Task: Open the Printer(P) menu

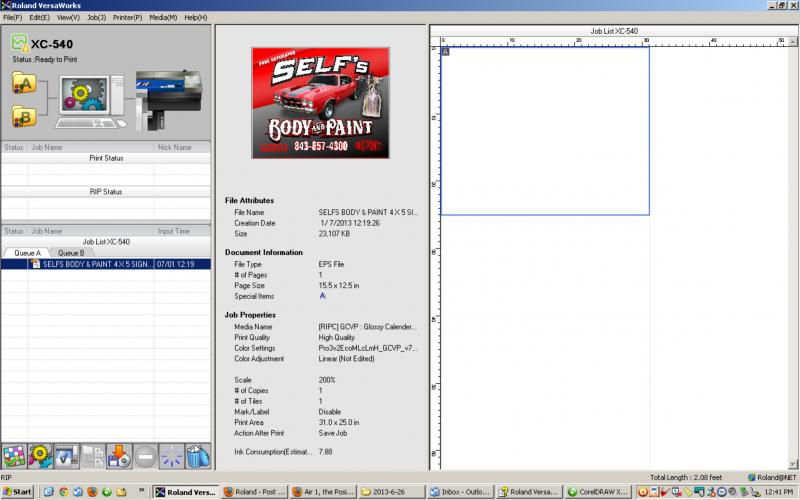Action: pyautogui.click(x=128, y=17)
